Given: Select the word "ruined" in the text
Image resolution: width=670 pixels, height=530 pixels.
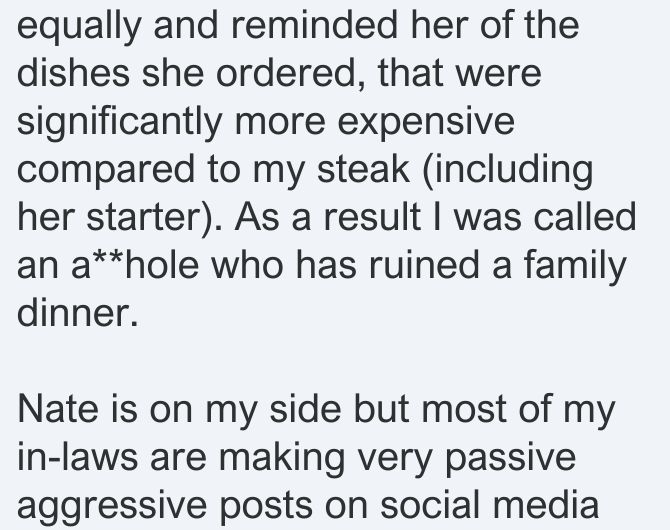Looking at the screenshot, I should tap(423, 265).
